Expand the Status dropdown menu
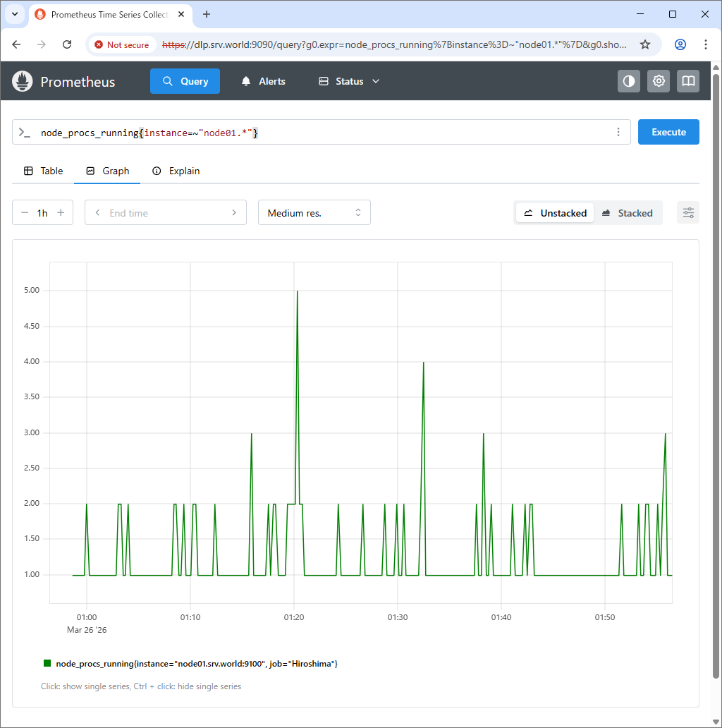 349,81
